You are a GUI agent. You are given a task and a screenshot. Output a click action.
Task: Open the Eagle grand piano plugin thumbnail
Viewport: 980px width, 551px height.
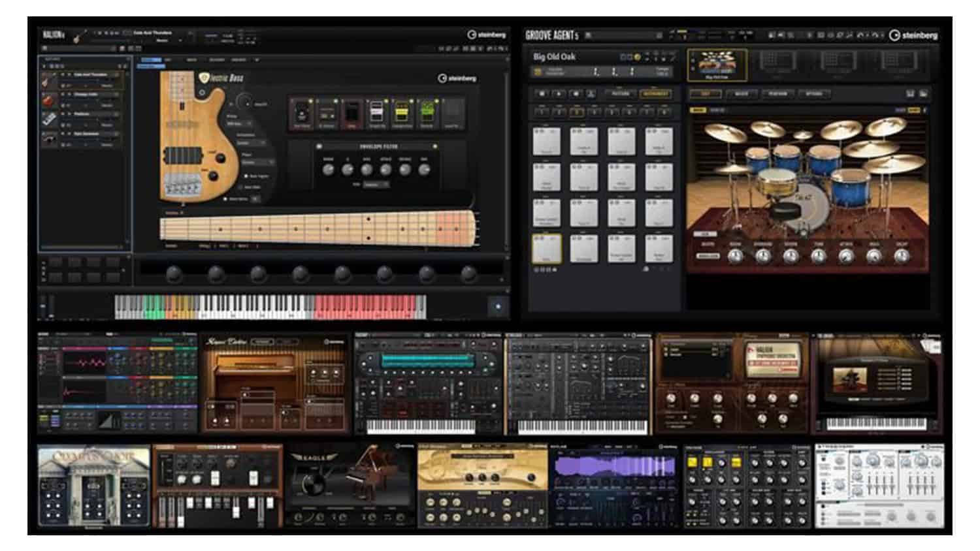tap(350, 486)
